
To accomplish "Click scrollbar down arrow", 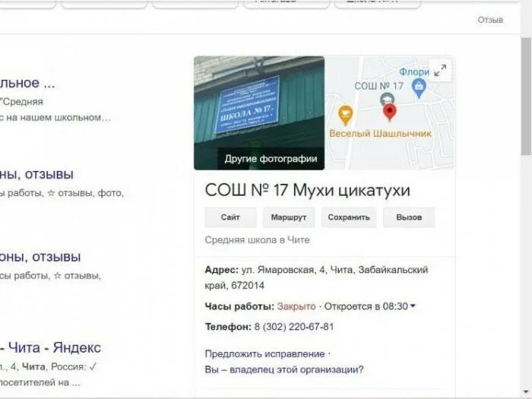I will point(526,392).
